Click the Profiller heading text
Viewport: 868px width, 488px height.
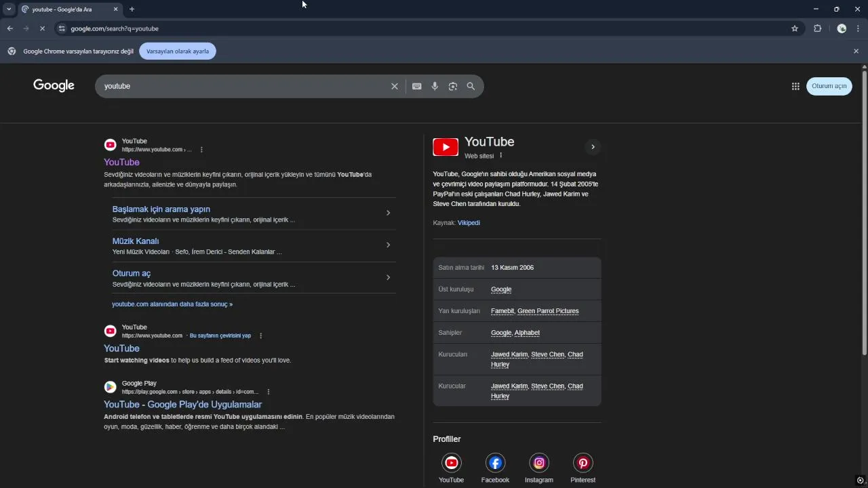tap(447, 439)
